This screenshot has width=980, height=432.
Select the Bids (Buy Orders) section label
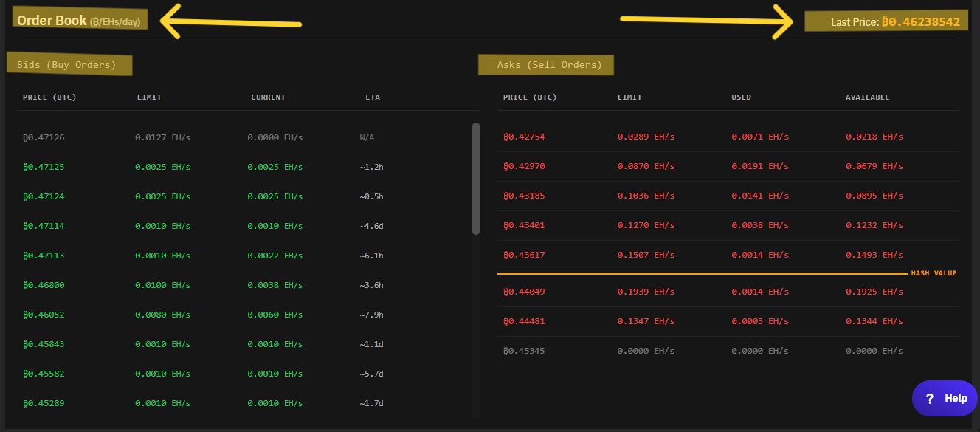[x=66, y=65]
